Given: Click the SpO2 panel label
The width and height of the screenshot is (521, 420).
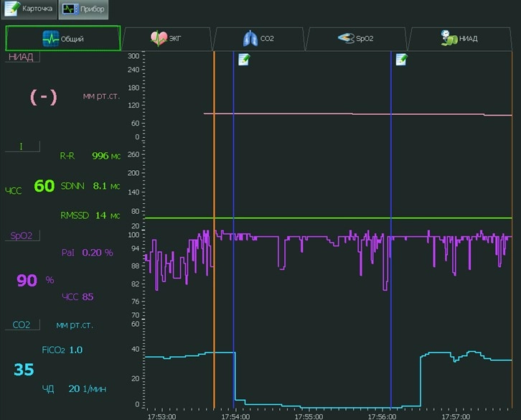Looking at the screenshot, I should [x=22, y=235].
